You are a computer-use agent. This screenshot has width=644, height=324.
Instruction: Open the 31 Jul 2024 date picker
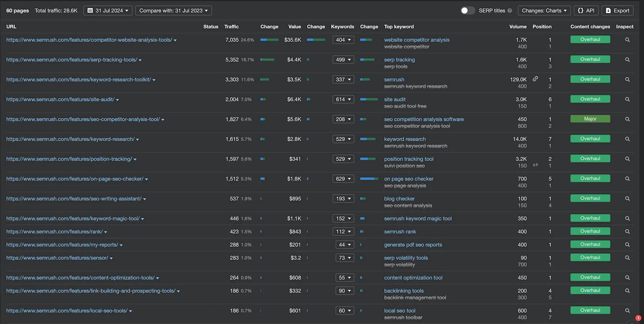(108, 10)
